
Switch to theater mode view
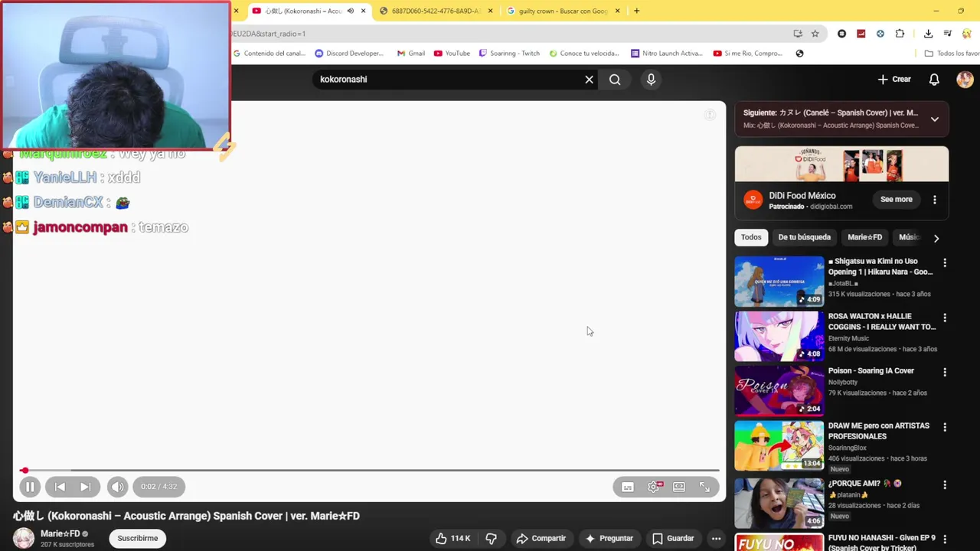pyautogui.click(x=679, y=487)
